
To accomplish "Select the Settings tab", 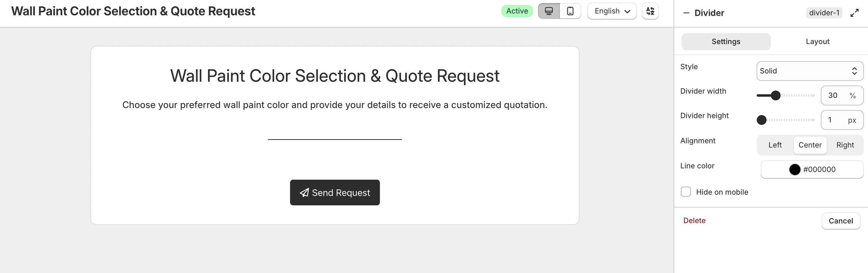I will point(726,42).
